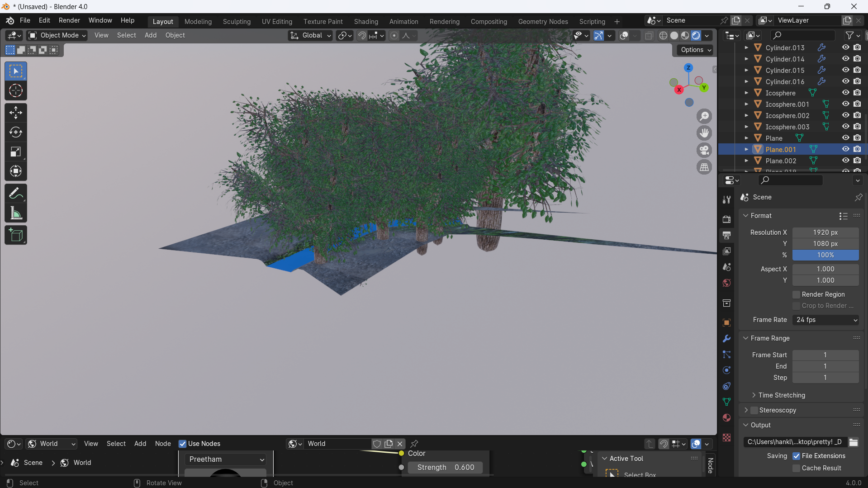Viewport: 868px width, 488px height.
Task: Select the Move tool
Action: [x=16, y=113]
